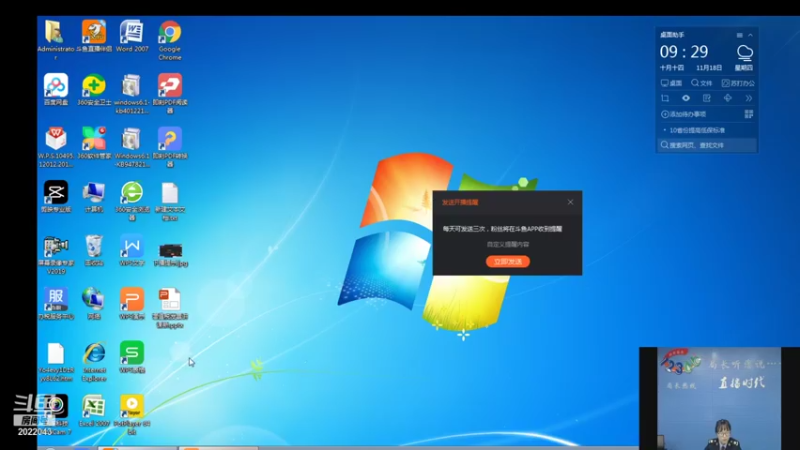Select the Desktop button in assistant widget
Image resolution: width=800 pixels, height=450 pixels.
pos(671,83)
